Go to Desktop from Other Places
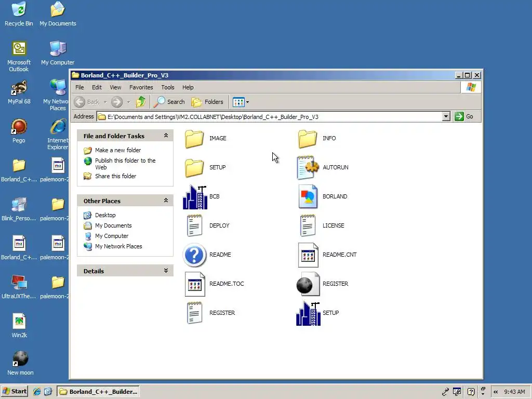 pos(105,215)
